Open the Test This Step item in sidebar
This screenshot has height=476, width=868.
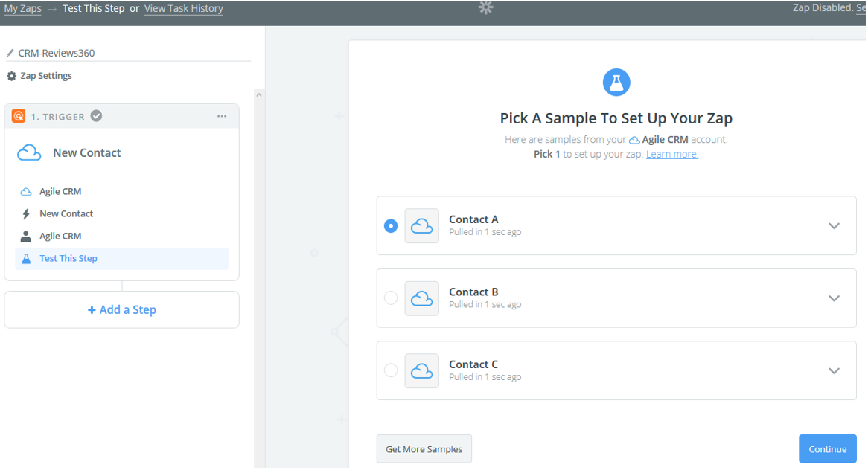[x=122, y=259]
